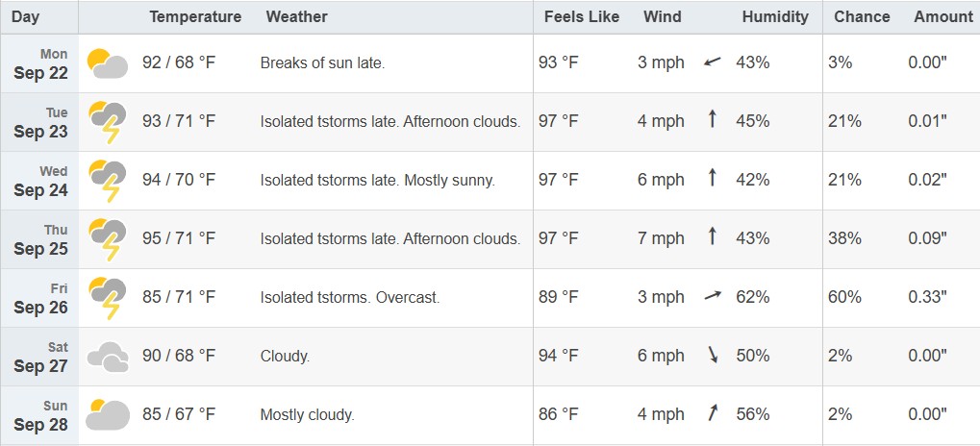
Task: Click the Chance column header
Action: pyautogui.click(x=862, y=17)
